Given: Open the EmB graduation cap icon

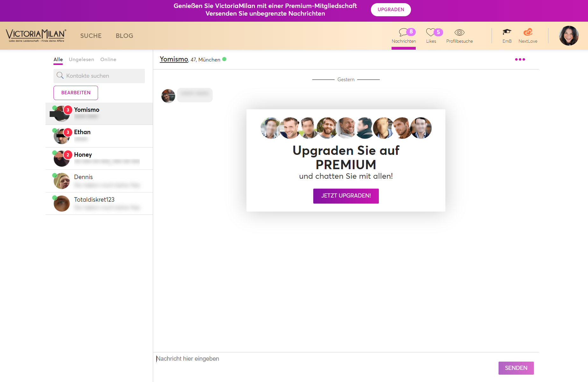Looking at the screenshot, I should [x=507, y=36].
